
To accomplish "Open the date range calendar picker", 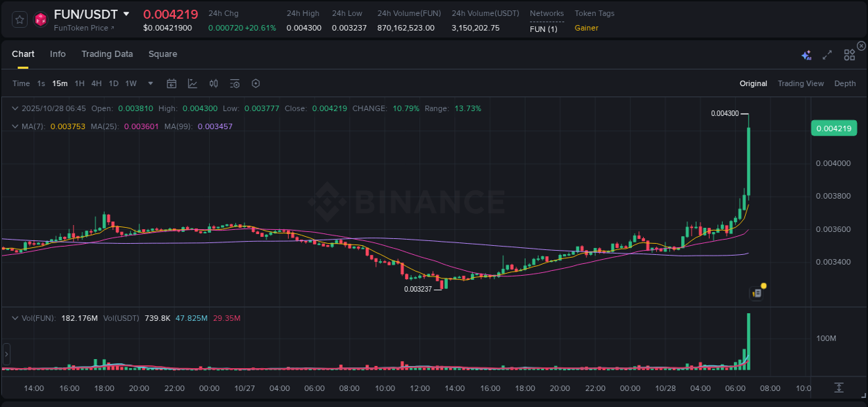I will [172, 83].
